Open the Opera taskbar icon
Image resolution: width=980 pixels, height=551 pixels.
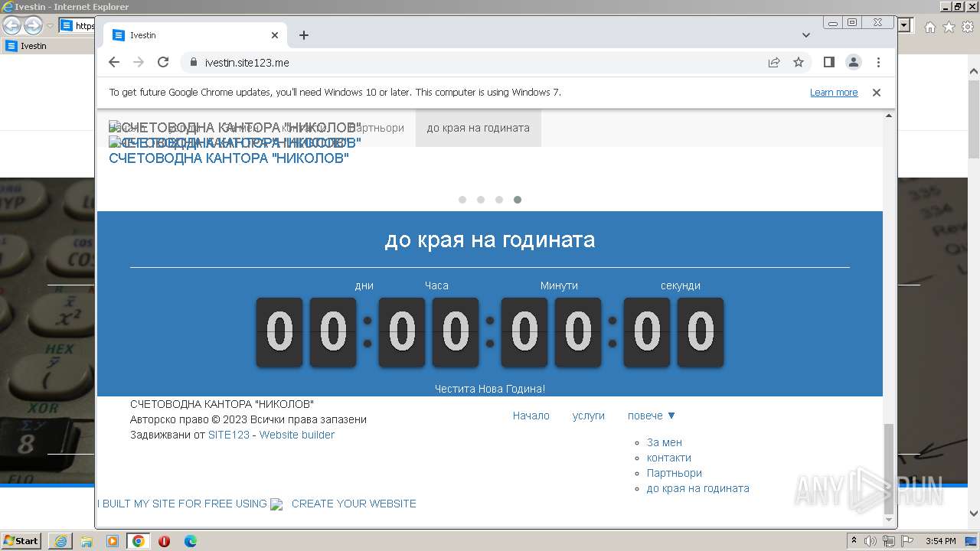(164, 541)
